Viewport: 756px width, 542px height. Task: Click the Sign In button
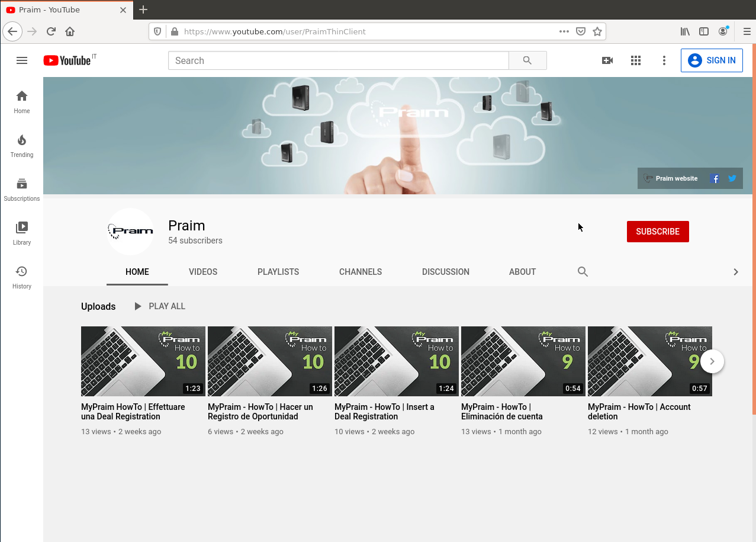coord(712,60)
